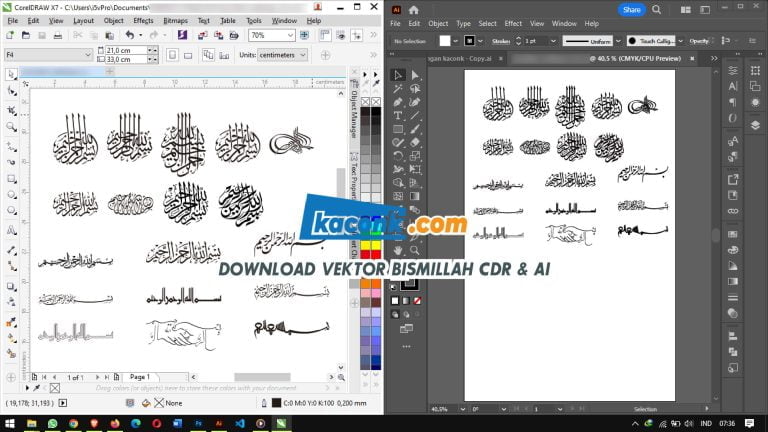Toggle Apply layout to all pages in CorelDRAW

coord(208,55)
